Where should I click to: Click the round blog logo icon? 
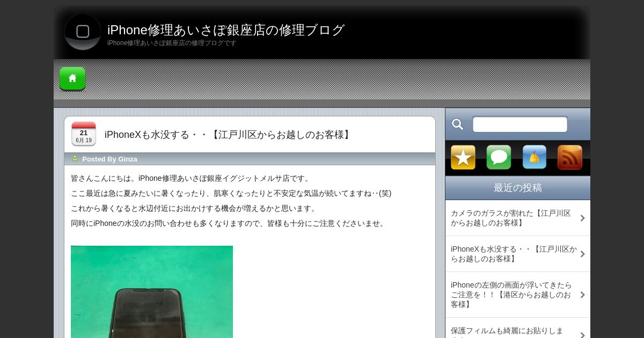coord(83,32)
